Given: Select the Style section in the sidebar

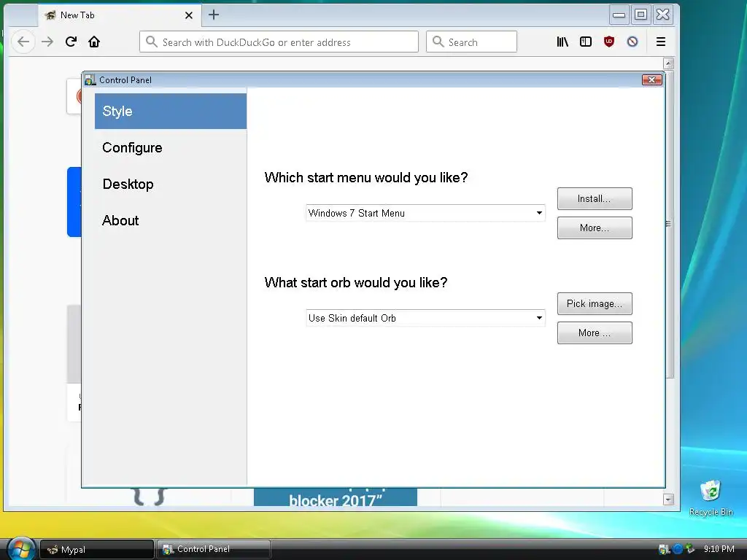Looking at the screenshot, I should click(171, 111).
